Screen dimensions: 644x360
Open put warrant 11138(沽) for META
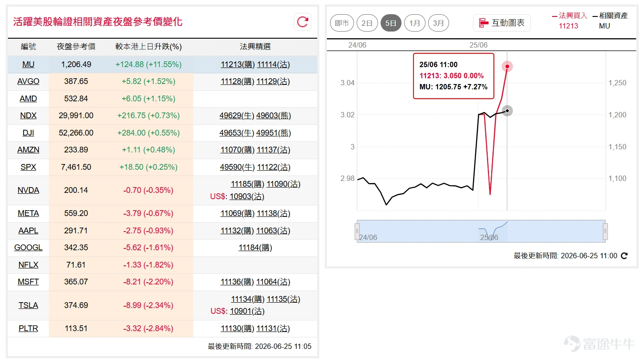[274, 213]
